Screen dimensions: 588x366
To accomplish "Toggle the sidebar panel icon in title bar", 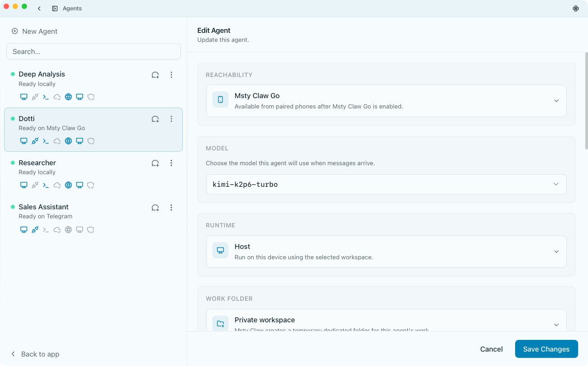I will click(55, 9).
